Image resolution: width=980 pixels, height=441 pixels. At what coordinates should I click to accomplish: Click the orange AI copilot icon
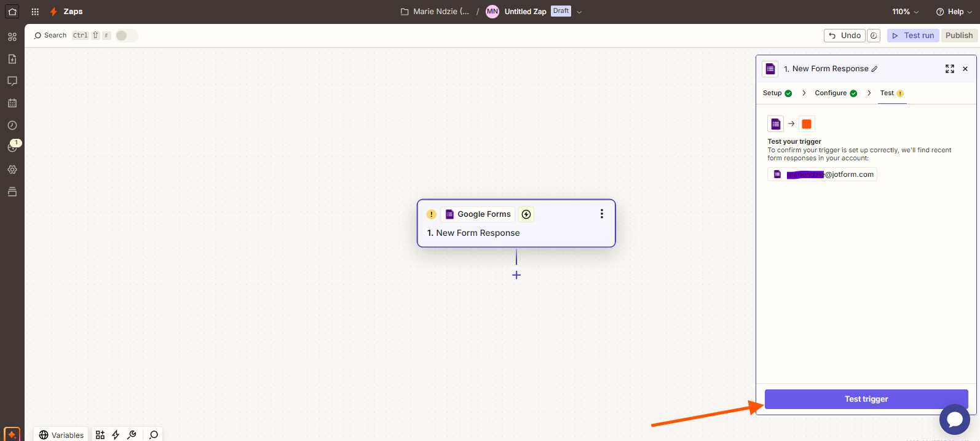pyautogui.click(x=12, y=434)
